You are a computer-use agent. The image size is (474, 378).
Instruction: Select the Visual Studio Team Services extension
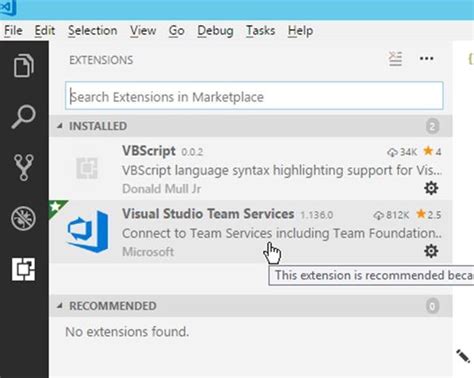click(x=251, y=232)
